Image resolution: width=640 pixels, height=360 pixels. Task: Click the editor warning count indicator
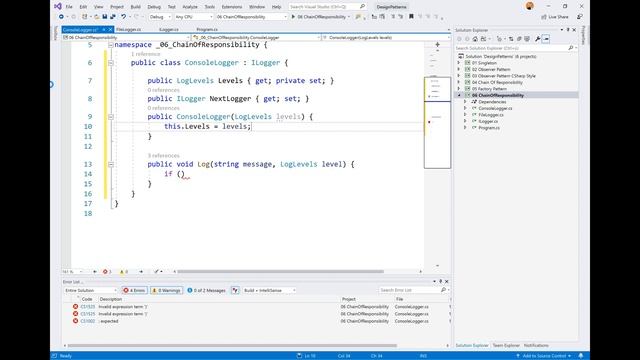coord(124,271)
